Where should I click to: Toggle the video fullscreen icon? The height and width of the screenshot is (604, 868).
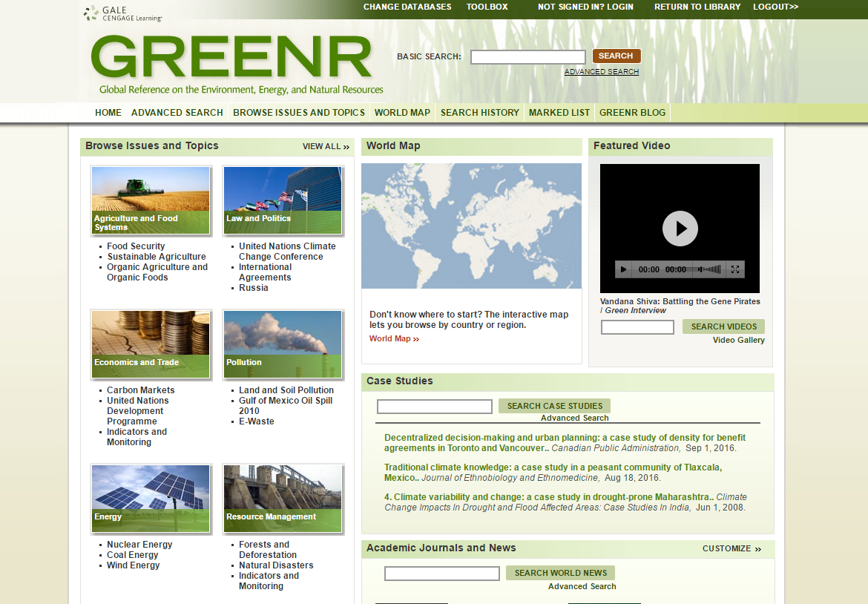pos(735,269)
